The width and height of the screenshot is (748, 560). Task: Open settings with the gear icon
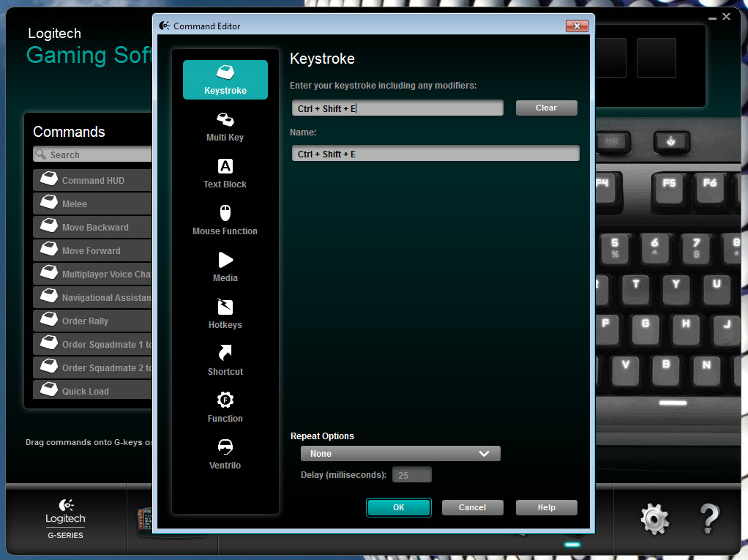tap(654, 518)
